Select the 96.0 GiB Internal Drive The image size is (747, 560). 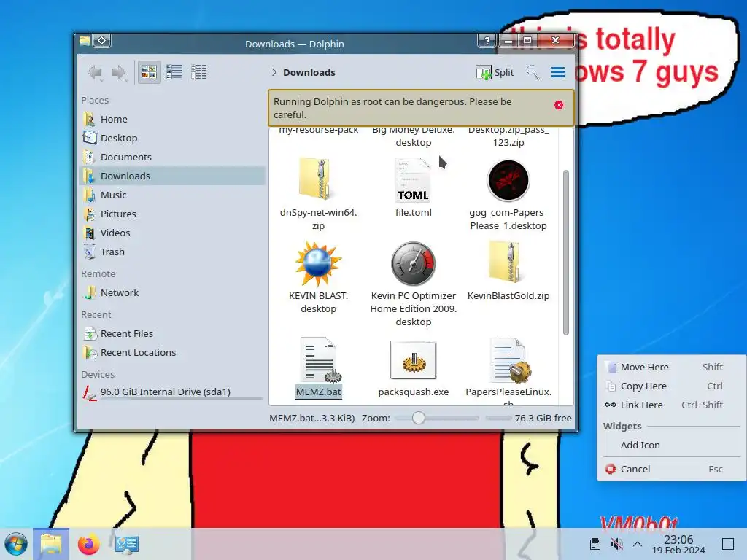tap(172, 392)
